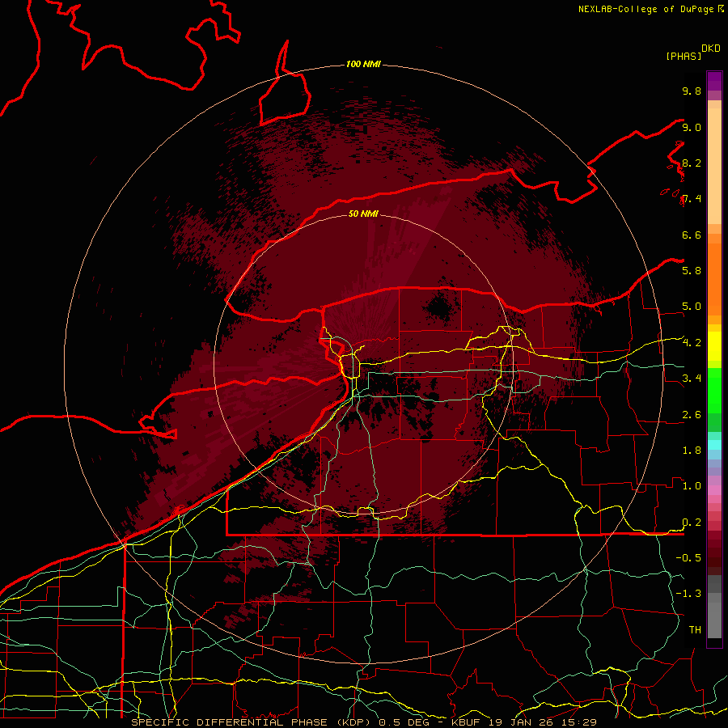
Task: Click the 15:29 timestamp in caption
Action: [578, 722]
